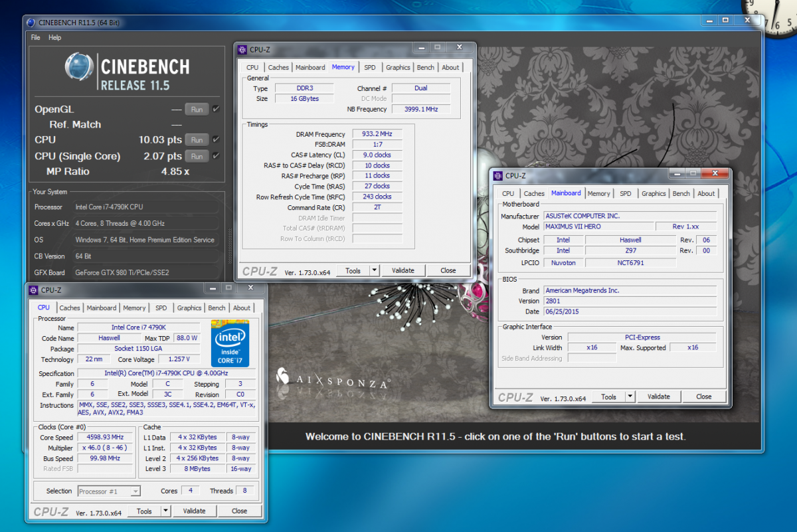
Task: Switch to Graphics tab in Mainboard CPU-Z window
Action: click(x=654, y=193)
